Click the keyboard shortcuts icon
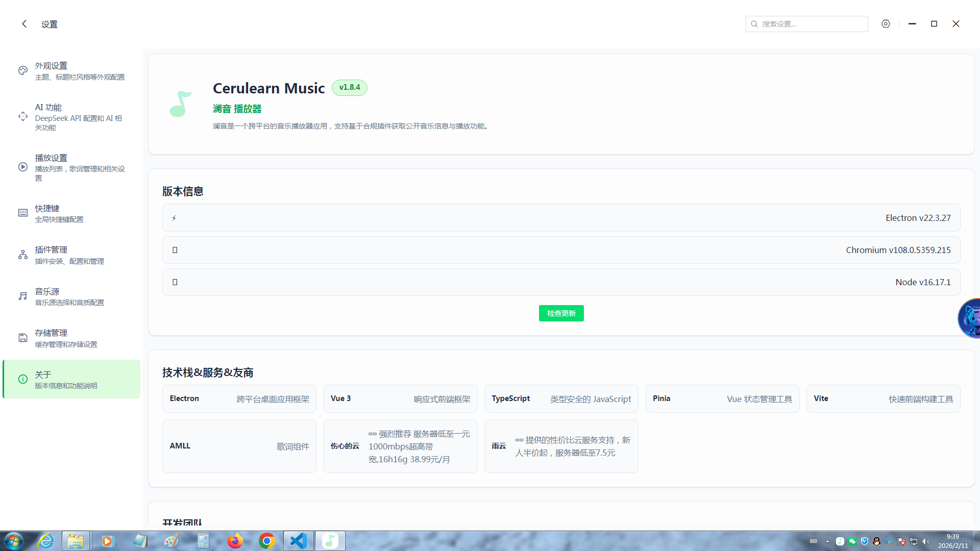Image resolution: width=980 pixels, height=551 pixels. 23,213
